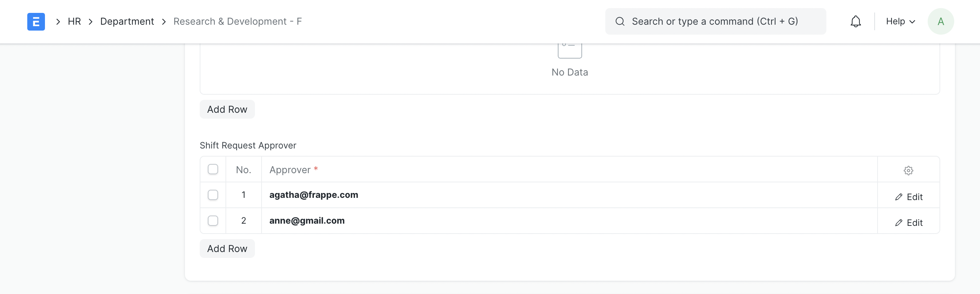980x294 pixels.
Task: Navigate to the Department breadcrumb
Action: pyautogui.click(x=127, y=22)
